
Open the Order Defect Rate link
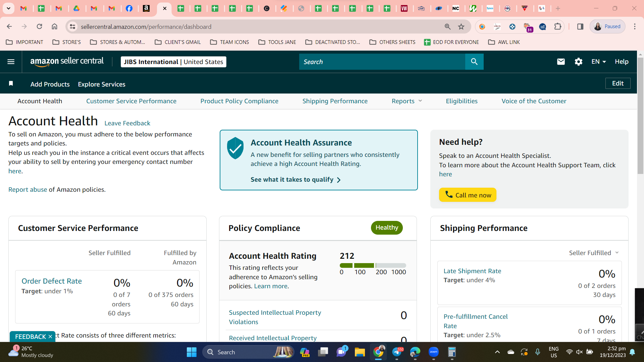[52, 281]
